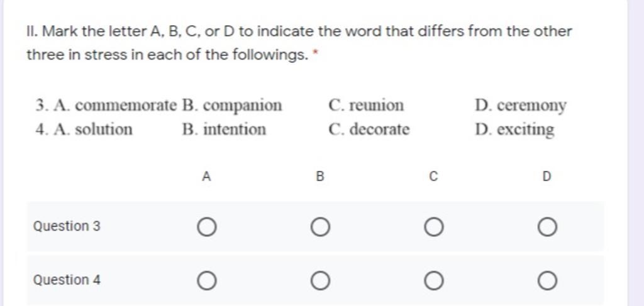
Task: Select option D for Question 3
Action: point(547,227)
